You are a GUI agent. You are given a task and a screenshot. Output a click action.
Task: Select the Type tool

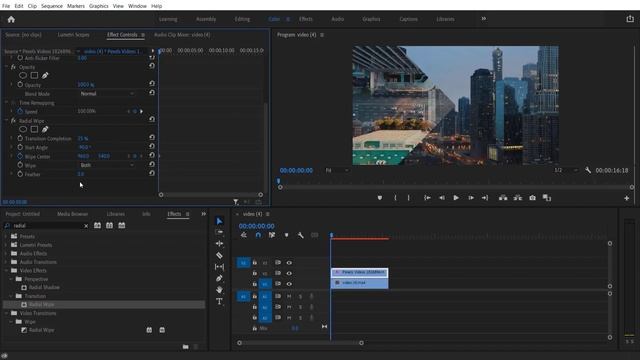pyautogui.click(x=219, y=301)
